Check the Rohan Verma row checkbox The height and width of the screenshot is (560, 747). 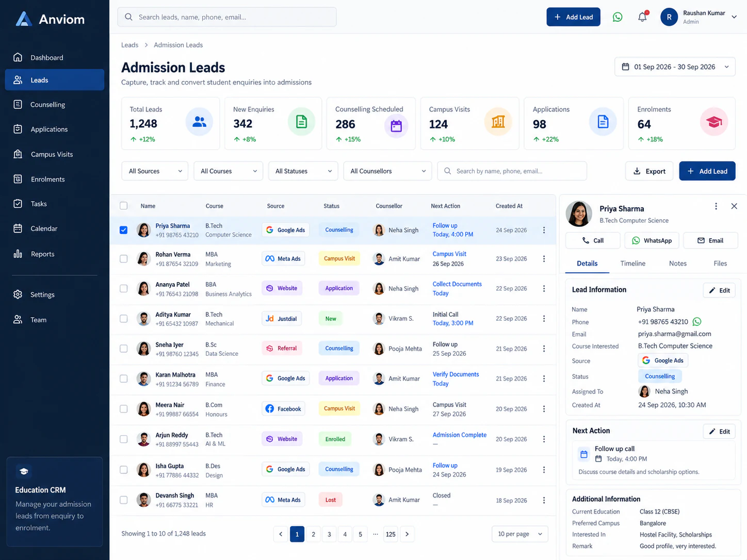(124, 259)
